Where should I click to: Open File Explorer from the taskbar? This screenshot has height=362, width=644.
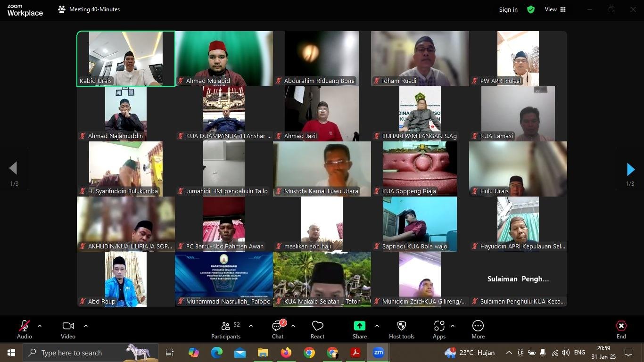263,353
